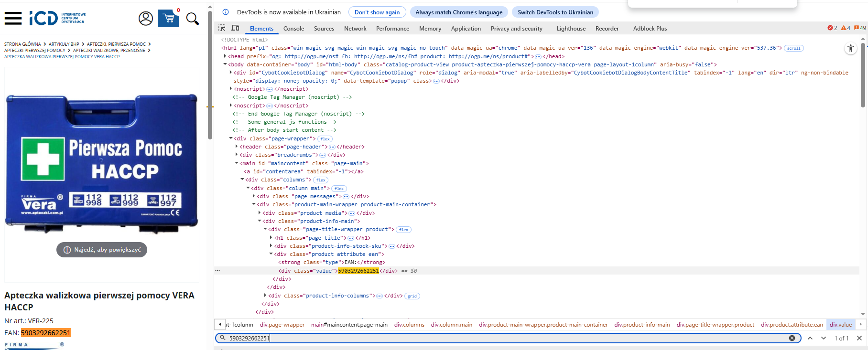The height and width of the screenshot is (350, 868).
Task: Expand the header page-header node
Action: point(237,147)
